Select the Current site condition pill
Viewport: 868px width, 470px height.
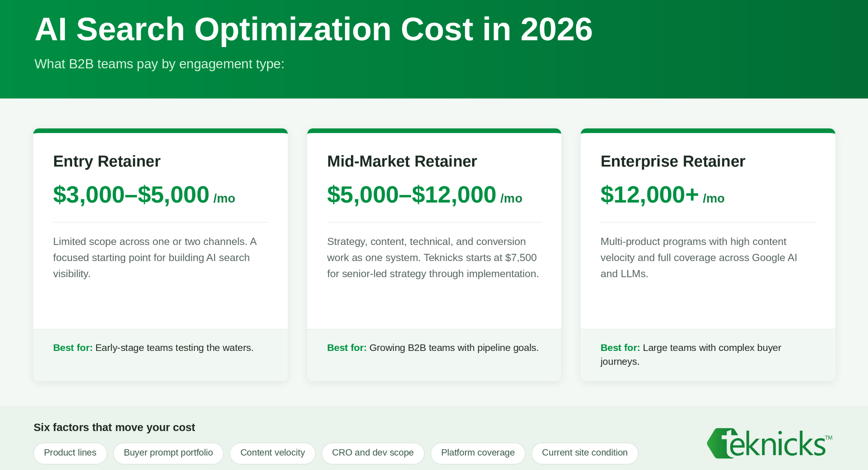(585, 453)
